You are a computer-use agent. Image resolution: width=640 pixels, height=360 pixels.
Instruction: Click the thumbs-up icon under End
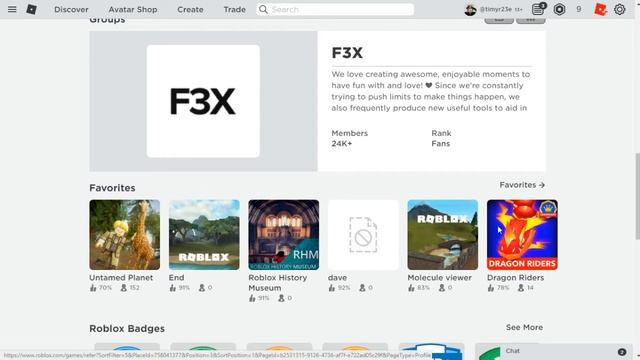[173, 288]
